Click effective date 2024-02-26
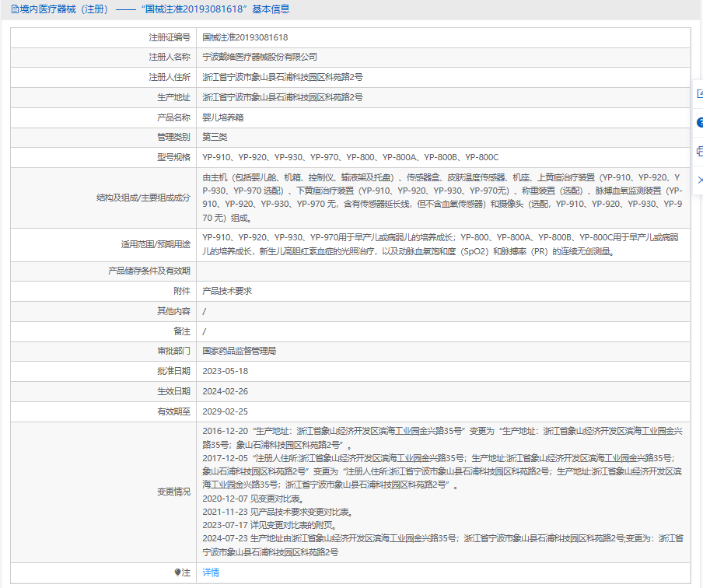This screenshot has height=588, width=703. coord(225,391)
